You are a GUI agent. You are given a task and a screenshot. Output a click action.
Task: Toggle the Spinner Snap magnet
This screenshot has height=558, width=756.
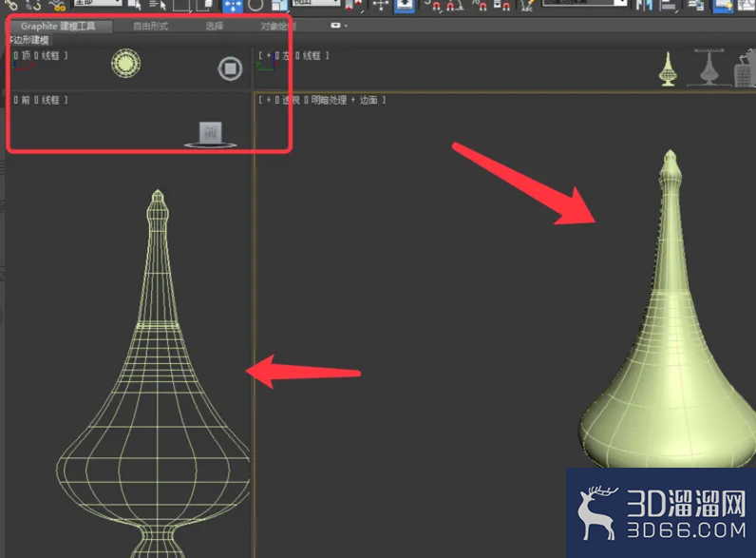[501, 6]
